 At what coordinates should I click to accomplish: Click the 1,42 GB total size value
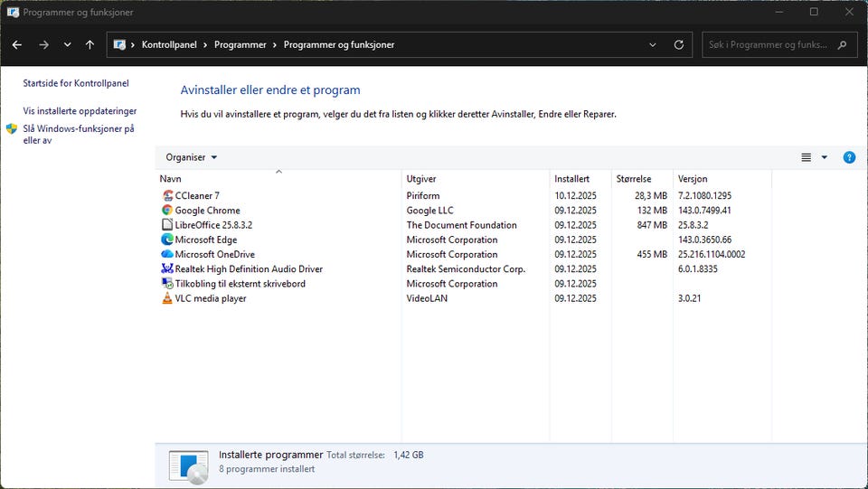409,455
